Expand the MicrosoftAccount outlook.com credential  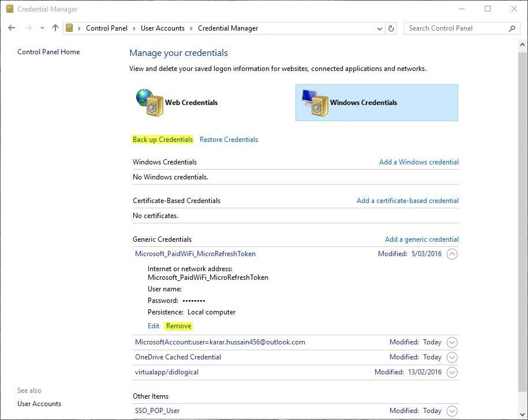[452, 342]
